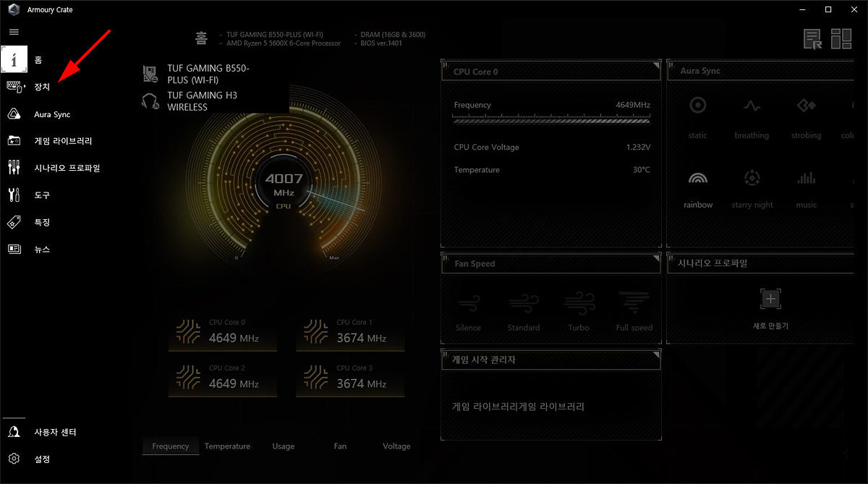Open 특징 tag icon in sidebar
The image size is (868, 484).
14,222
